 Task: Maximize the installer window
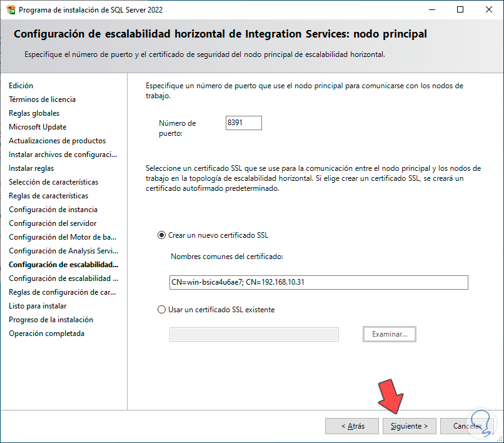pyautogui.click(x=460, y=9)
